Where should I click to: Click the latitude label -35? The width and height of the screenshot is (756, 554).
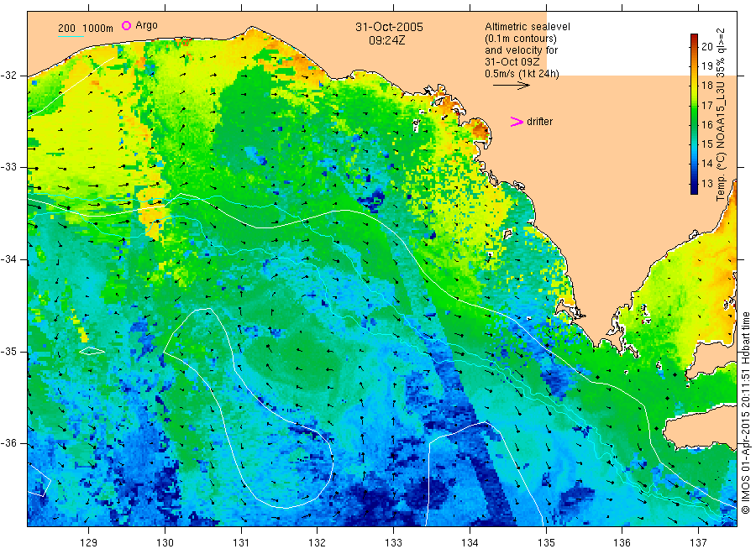point(9,351)
